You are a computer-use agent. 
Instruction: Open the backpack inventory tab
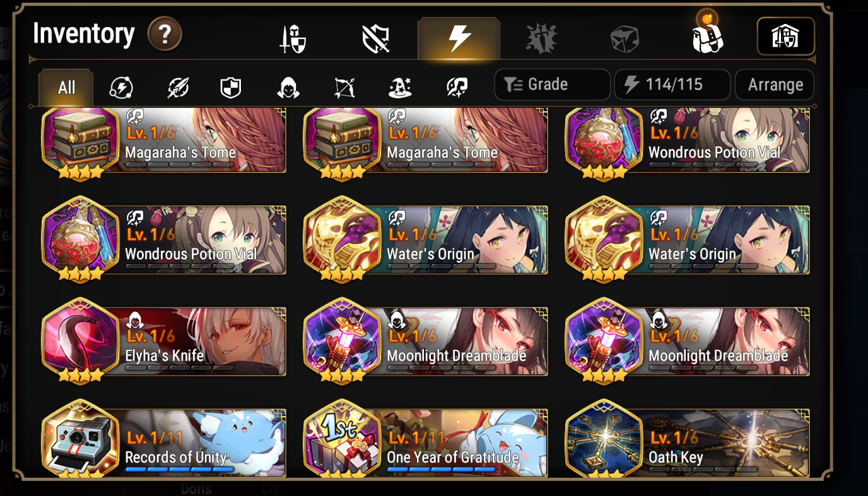[707, 37]
